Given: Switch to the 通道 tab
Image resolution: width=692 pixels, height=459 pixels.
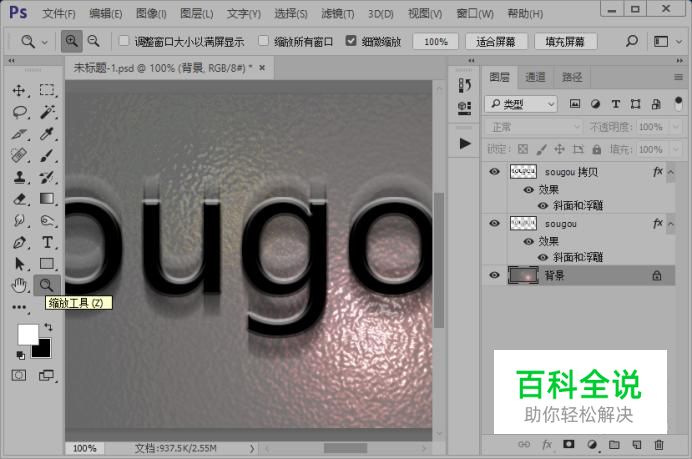Looking at the screenshot, I should click(535, 77).
